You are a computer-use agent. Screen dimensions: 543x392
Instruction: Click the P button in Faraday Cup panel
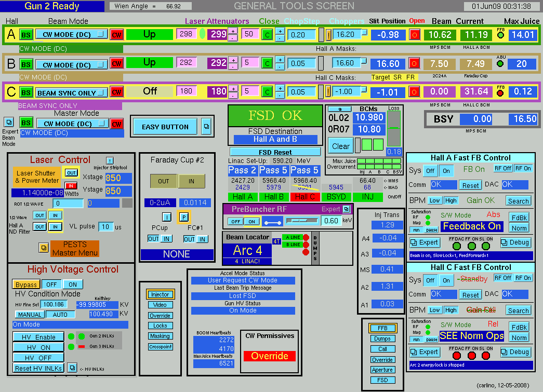tap(184, 217)
